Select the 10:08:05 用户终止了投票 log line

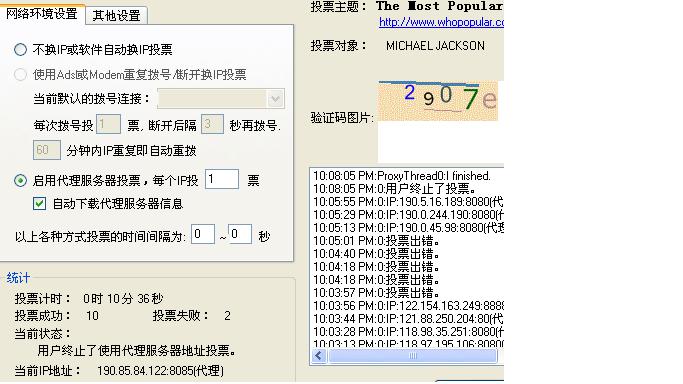pyautogui.click(x=395, y=189)
